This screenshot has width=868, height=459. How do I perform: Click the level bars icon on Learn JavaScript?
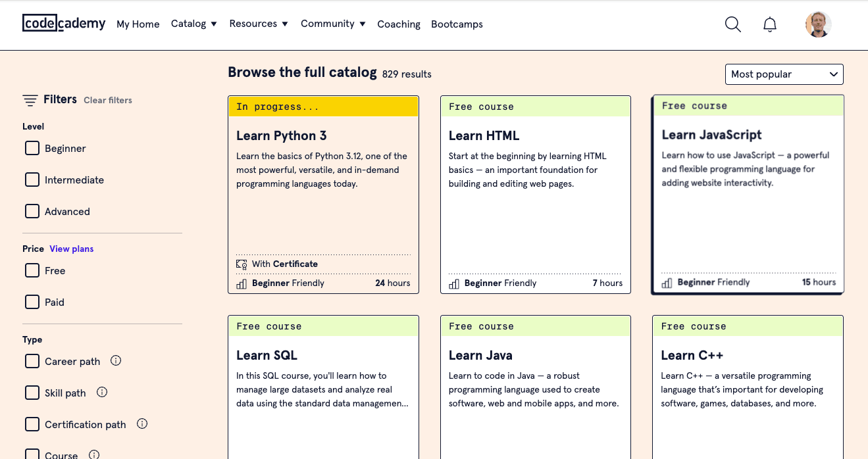[x=667, y=283]
